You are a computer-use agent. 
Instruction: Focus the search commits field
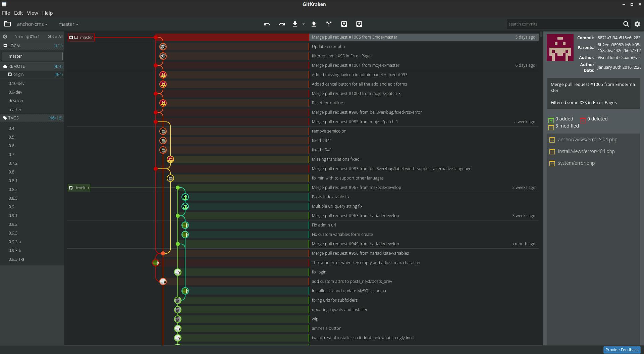coord(563,24)
